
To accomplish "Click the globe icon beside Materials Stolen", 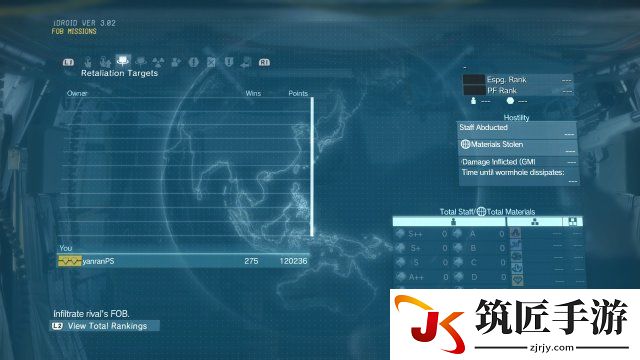I will click(465, 144).
